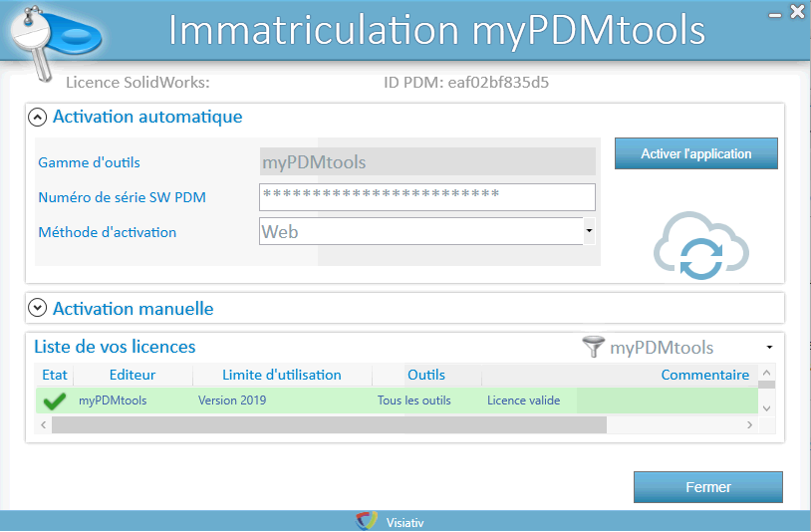Click the cloud sync icon

[x=700, y=247]
